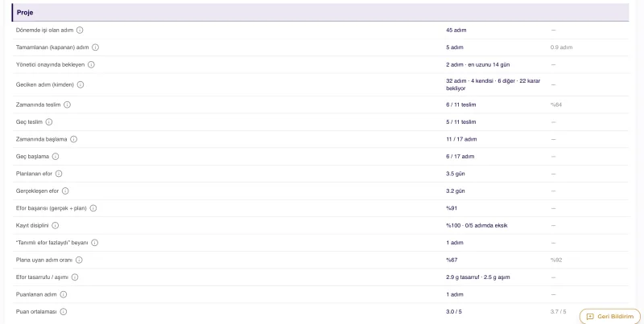The image size is (644, 324).
Task: Click info icon beside Yönetici onayında bekleyen
Action: 91,64
